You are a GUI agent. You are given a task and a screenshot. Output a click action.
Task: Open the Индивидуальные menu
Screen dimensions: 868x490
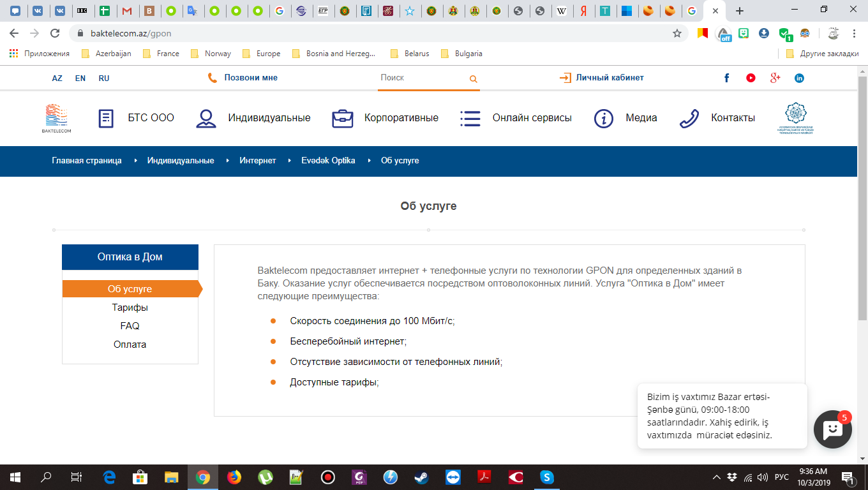click(x=253, y=118)
